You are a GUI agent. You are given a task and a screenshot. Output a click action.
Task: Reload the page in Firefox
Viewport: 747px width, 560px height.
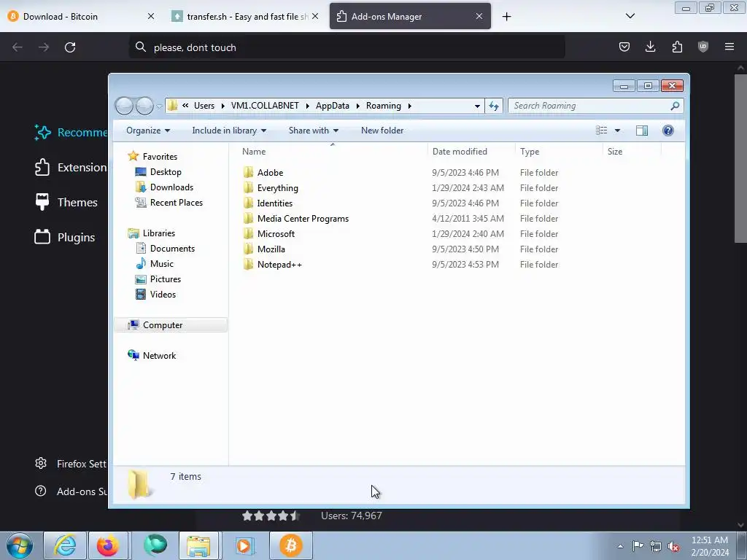pyautogui.click(x=70, y=47)
